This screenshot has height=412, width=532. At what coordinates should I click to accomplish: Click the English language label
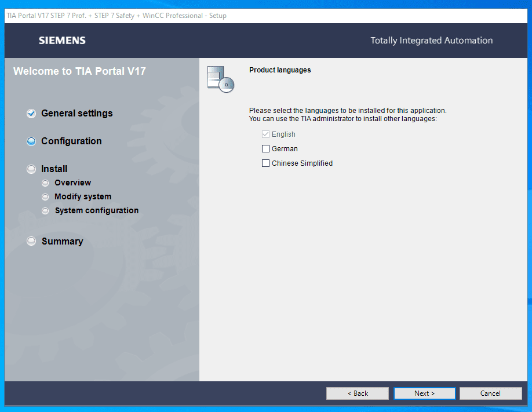[283, 134]
